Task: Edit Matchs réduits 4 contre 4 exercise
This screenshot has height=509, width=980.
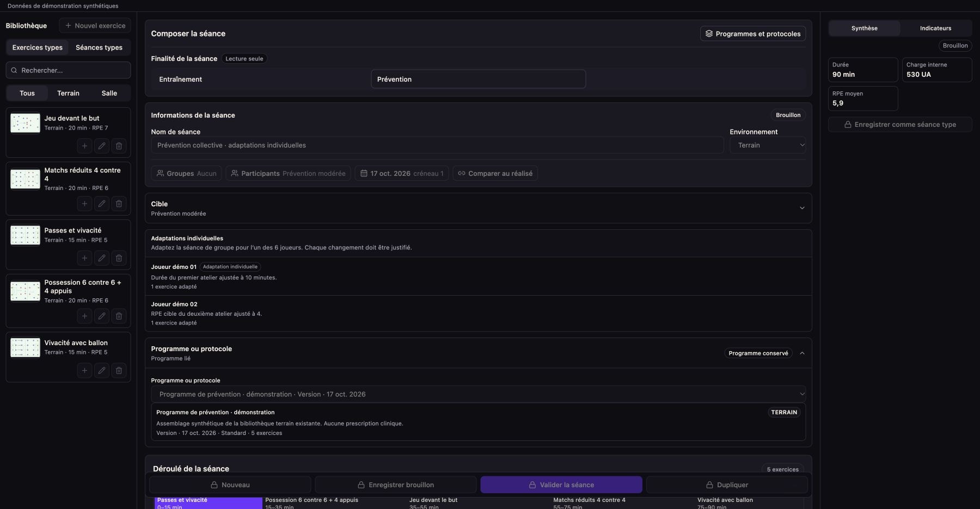Action: point(102,204)
